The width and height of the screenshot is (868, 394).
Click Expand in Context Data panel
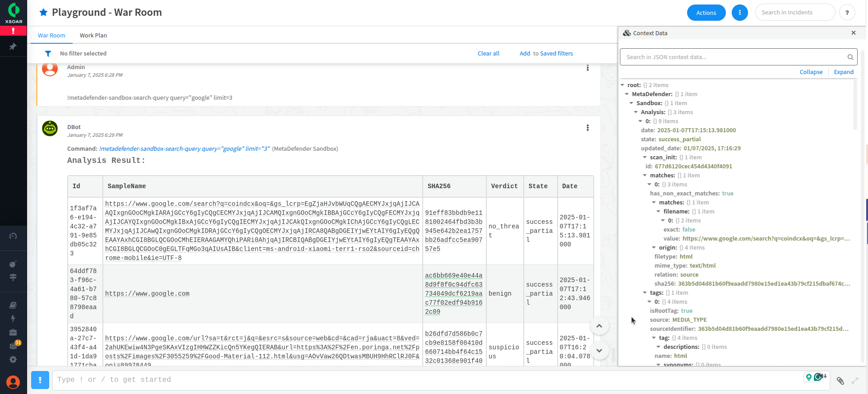(844, 72)
